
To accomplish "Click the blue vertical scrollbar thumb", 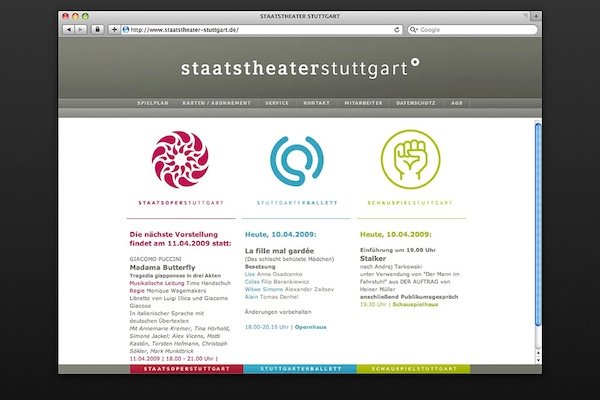I will [538, 225].
